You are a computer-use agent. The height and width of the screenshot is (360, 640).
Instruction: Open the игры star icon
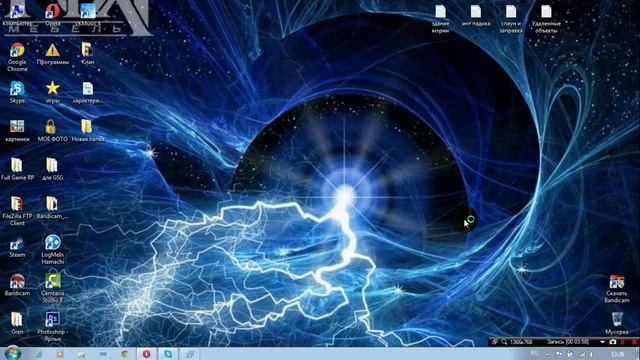point(52,92)
